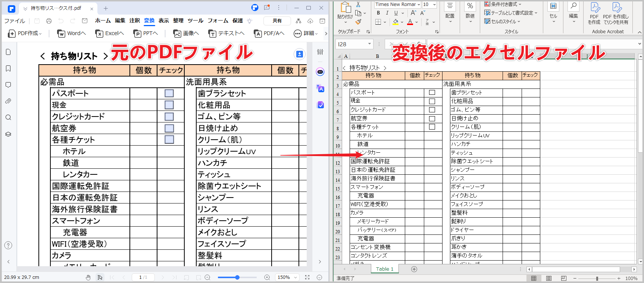Click the 共有 share button
Screen dimensions: 644x283
tap(277, 21)
